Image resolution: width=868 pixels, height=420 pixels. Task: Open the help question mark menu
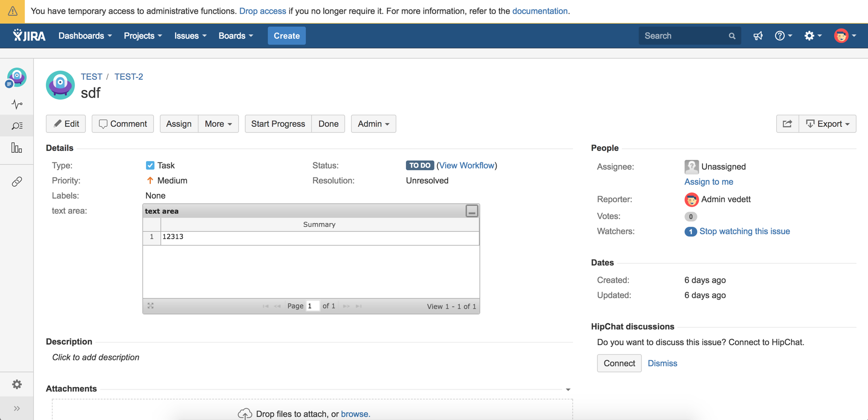click(783, 36)
